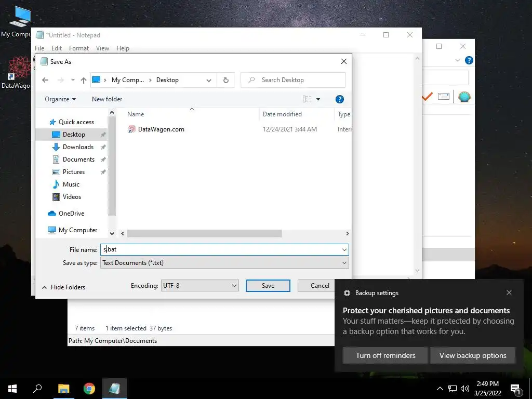This screenshot has width=532, height=399.
Task: Click the Search Desktop box
Action: click(293, 80)
